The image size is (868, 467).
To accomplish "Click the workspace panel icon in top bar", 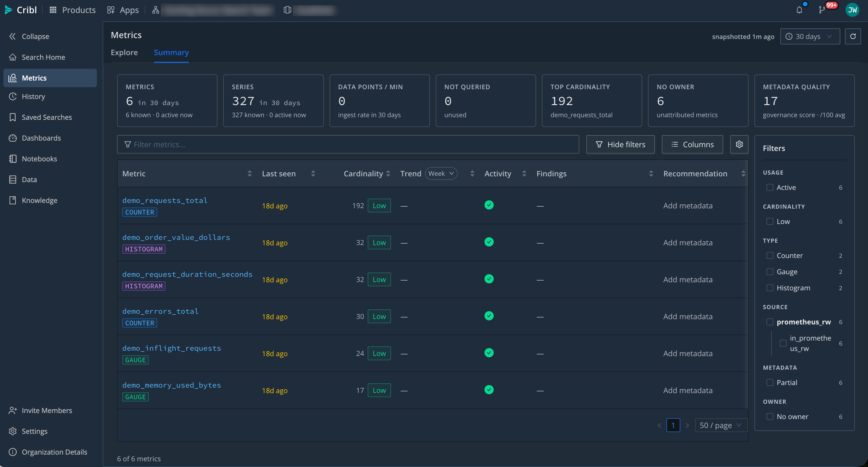I will coord(287,10).
